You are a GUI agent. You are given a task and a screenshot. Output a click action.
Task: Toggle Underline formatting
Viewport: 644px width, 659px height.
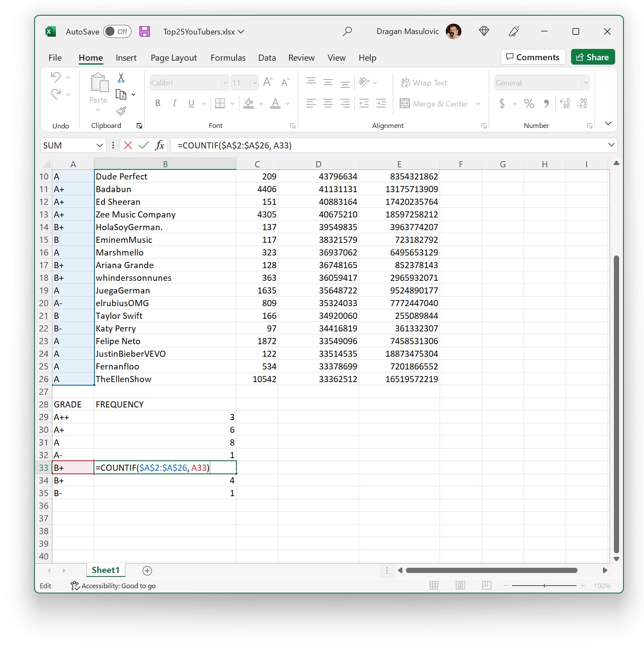click(x=191, y=103)
